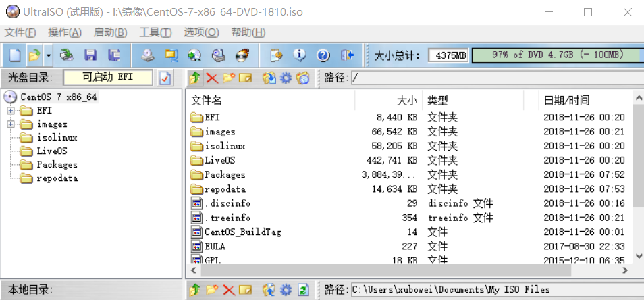Screen dimensions: 644x300
Task: Open an image file with the folder icon
Action: 35,55
